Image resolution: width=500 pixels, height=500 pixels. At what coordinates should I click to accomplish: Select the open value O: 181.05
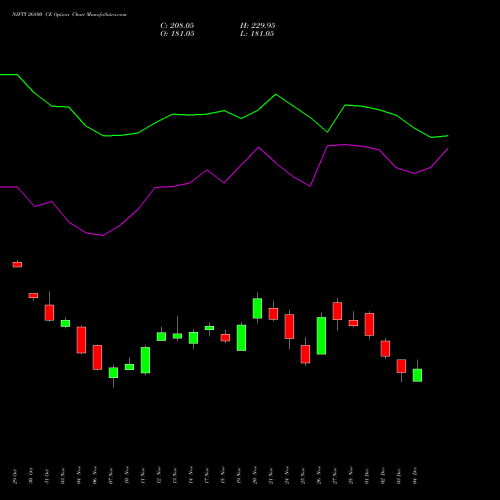tap(177, 34)
